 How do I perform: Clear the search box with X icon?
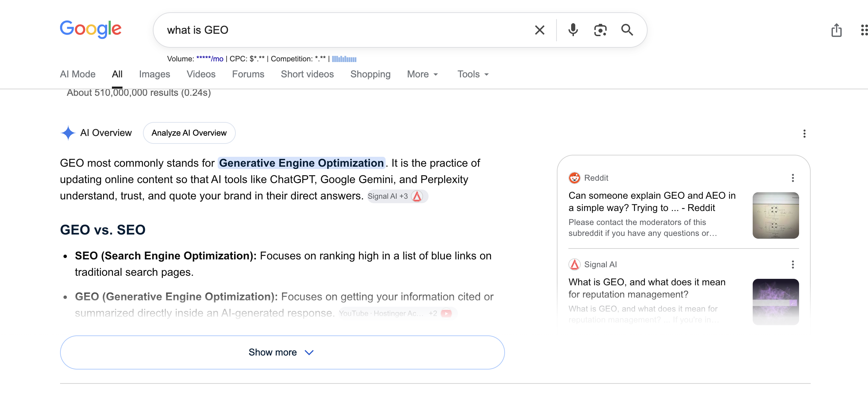click(x=539, y=30)
